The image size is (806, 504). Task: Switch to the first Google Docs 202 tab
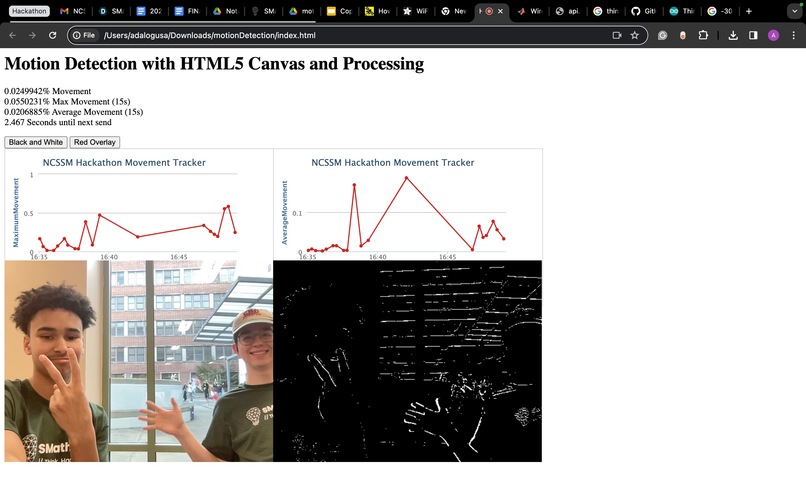149,11
